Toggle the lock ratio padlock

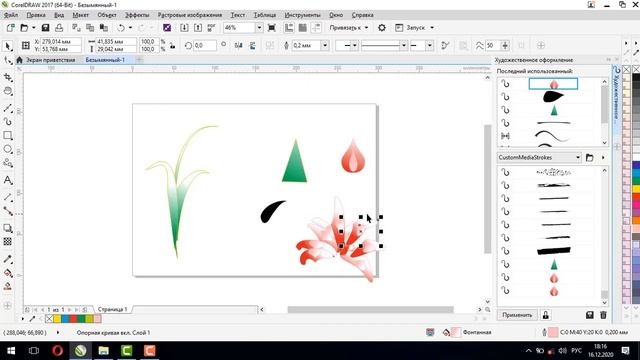click(173, 45)
